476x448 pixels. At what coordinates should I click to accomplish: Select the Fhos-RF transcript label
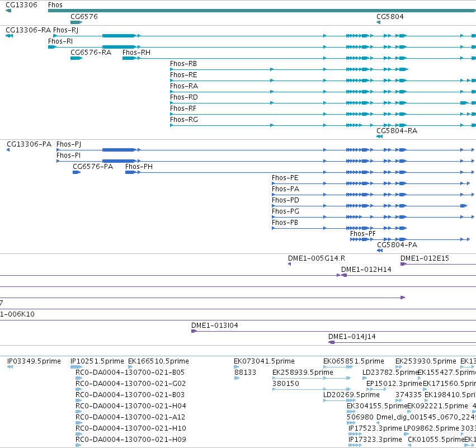[183, 109]
